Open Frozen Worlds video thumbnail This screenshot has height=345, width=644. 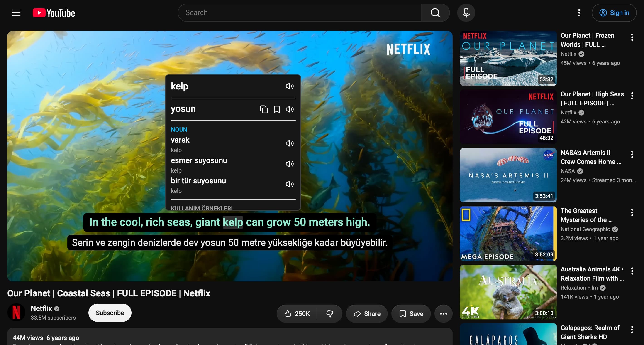pos(508,58)
